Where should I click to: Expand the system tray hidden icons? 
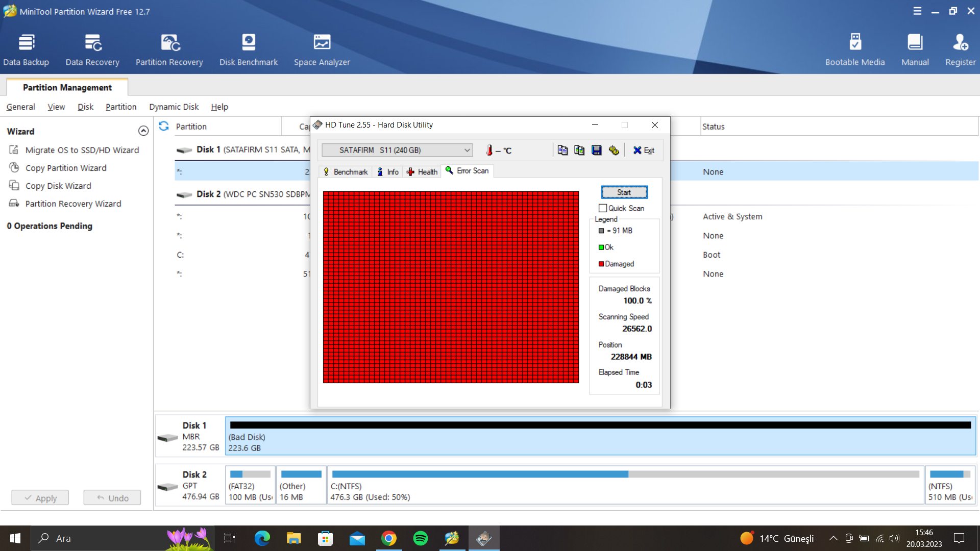click(833, 538)
